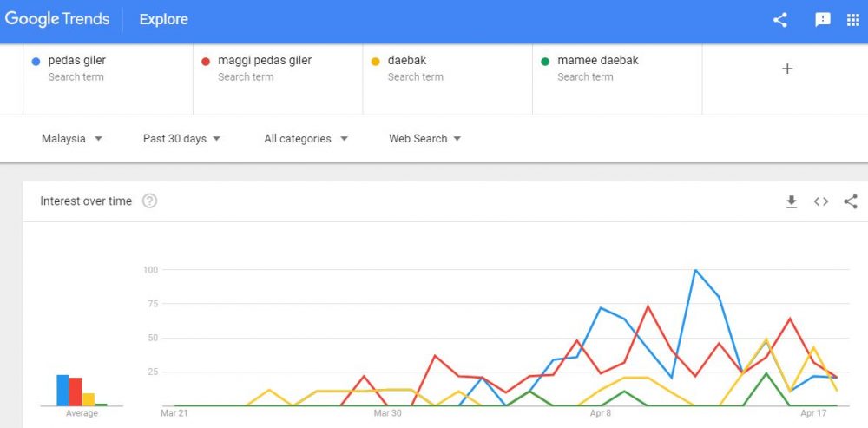Viewport: 868px width, 428px height.
Task: Open the send feedback icon
Action: pos(823,20)
